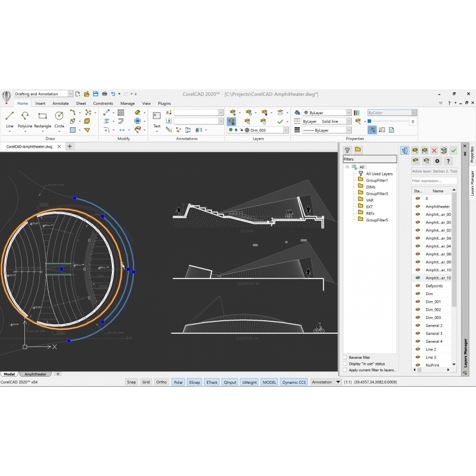
Task: Open Layers Manager settings gear
Action: [437, 161]
